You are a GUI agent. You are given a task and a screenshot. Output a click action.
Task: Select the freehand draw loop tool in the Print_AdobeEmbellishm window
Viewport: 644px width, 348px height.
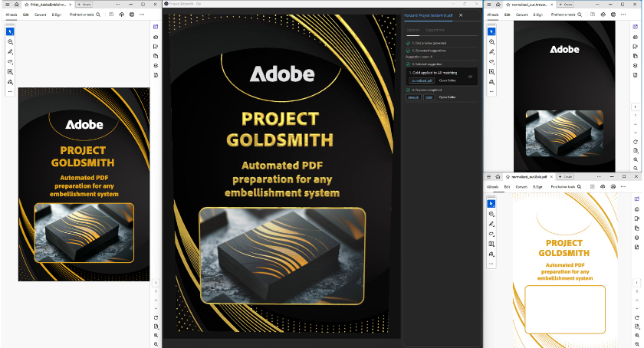click(x=10, y=61)
